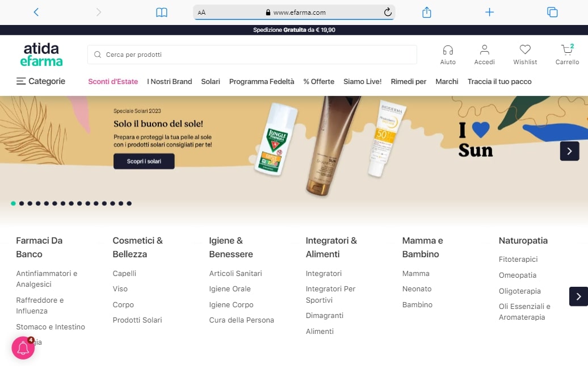Click the search magnifier icon
This screenshot has height=368, width=588.
(x=98, y=55)
